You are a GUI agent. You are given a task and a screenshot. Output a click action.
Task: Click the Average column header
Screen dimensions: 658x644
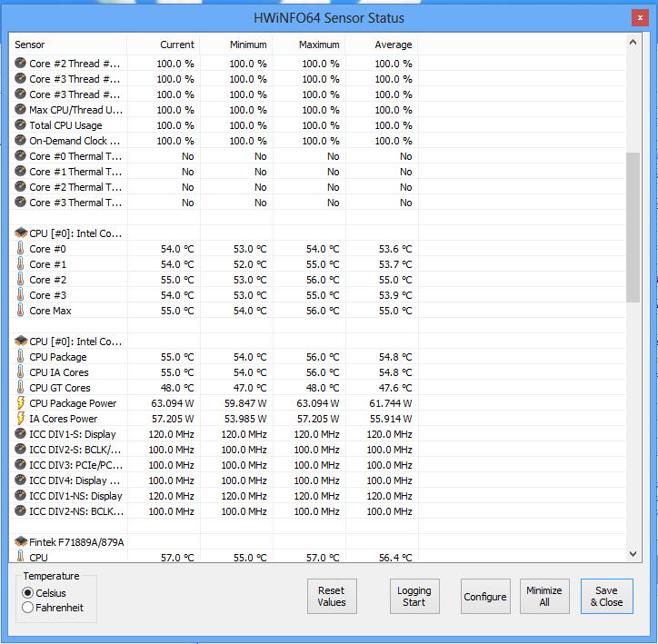click(382, 45)
